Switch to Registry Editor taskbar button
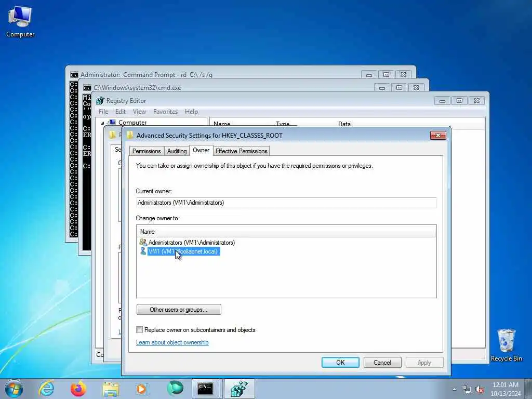This screenshot has width=532, height=399. pyautogui.click(x=240, y=389)
